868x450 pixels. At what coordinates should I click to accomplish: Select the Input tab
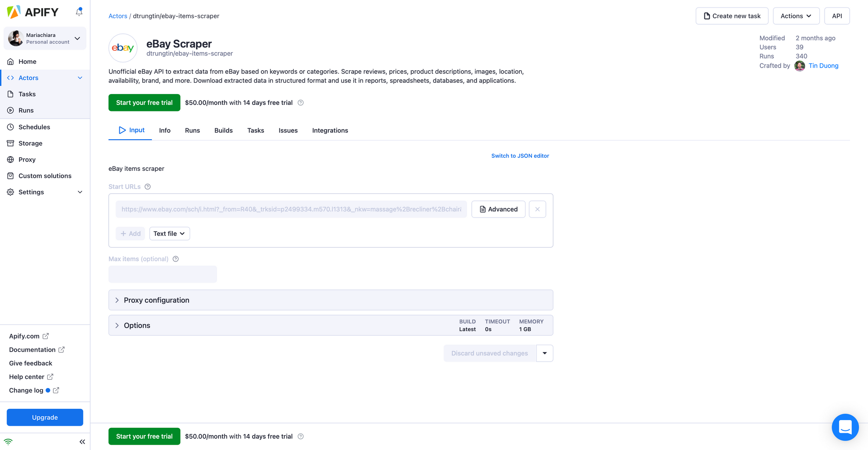coord(130,130)
